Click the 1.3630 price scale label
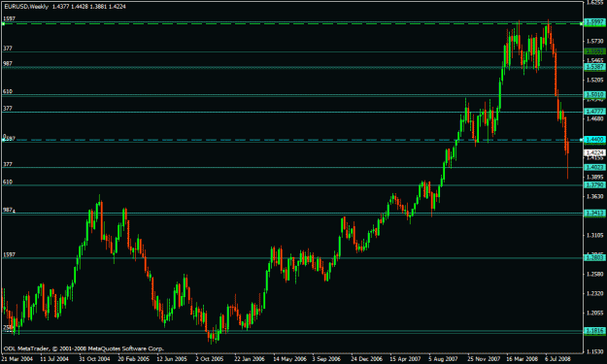 pyautogui.click(x=595, y=196)
